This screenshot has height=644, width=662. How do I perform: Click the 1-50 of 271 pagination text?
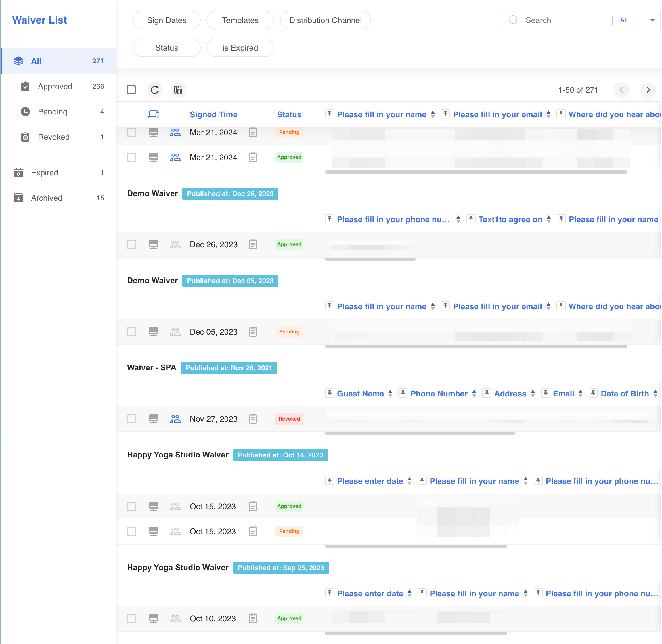(x=578, y=90)
